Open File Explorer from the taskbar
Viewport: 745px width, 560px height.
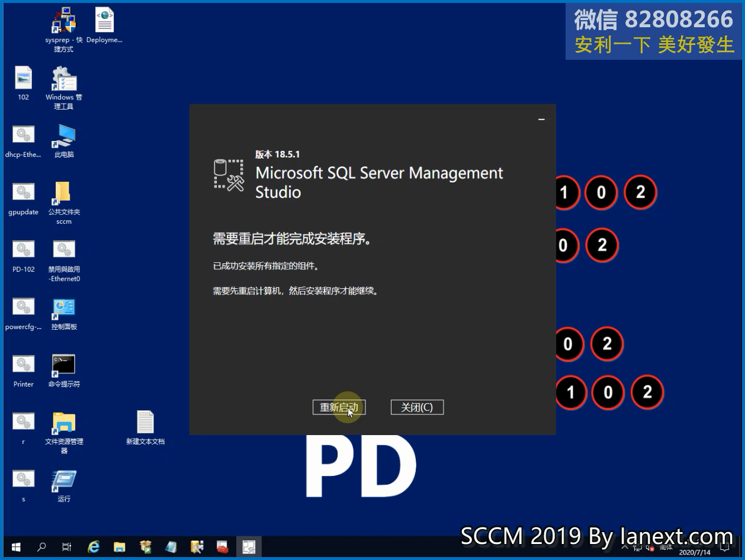pyautogui.click(x=120, y=547)
